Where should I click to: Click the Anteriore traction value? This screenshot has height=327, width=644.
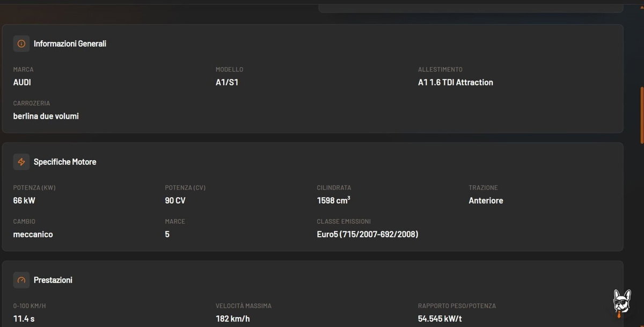(x=486, y=200)
